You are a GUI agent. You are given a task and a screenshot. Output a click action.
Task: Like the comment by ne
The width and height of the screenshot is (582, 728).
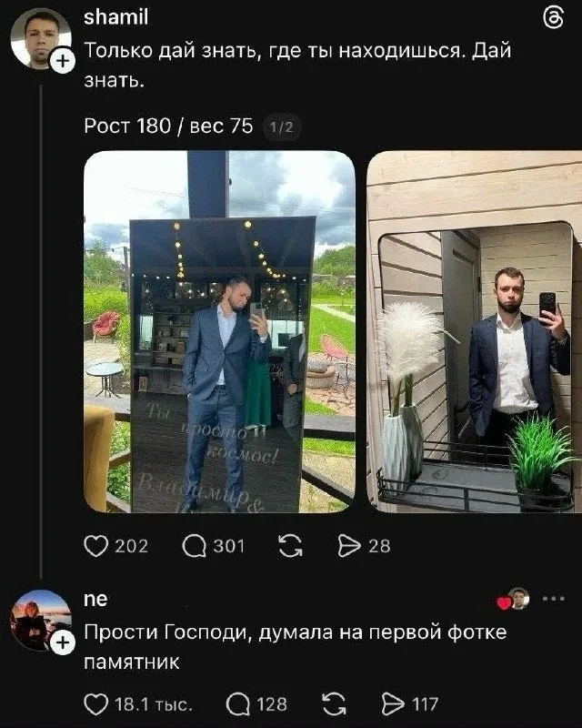pos(95,703)
